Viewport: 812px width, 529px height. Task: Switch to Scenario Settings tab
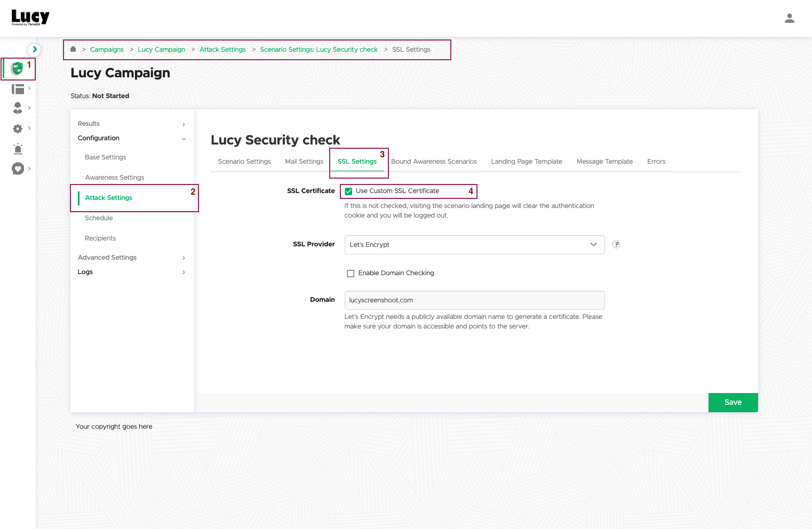click(x=244, y=162)
